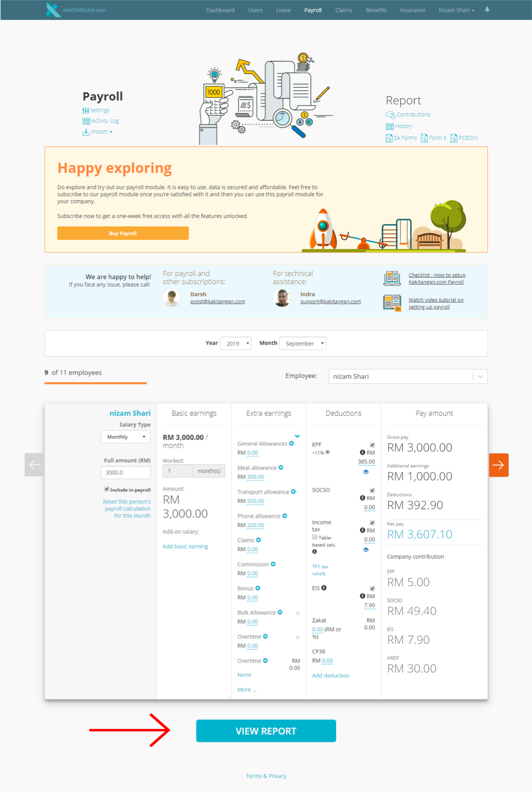The height and width of the screenshot is (793, 532).
Task: Open the notifications bell
Action: click(487, 9)
